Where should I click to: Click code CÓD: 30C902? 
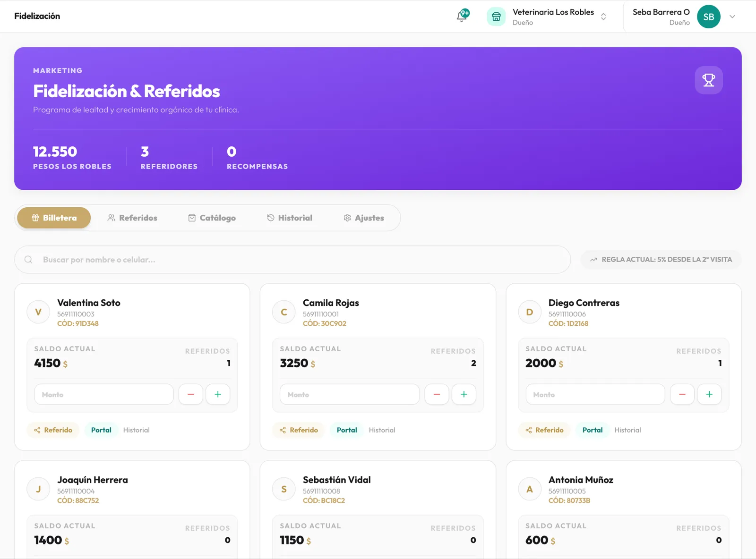[x=325, y=324]
